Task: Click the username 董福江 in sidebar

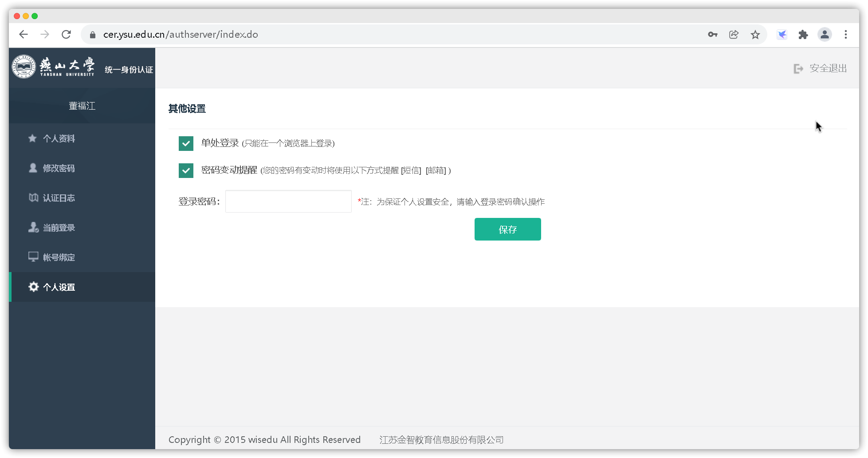Action: click(82, 106)
